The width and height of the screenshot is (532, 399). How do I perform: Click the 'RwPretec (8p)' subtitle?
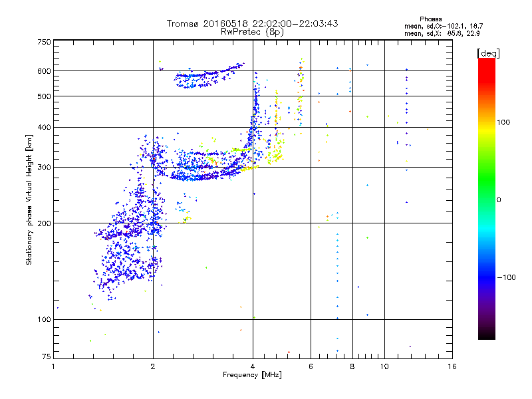tap(252, 32)
